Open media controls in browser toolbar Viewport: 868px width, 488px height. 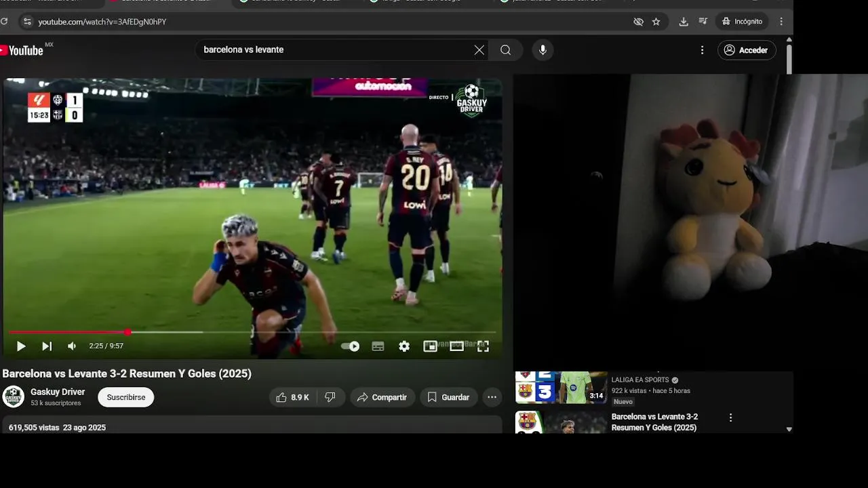(x=703, y=22)
